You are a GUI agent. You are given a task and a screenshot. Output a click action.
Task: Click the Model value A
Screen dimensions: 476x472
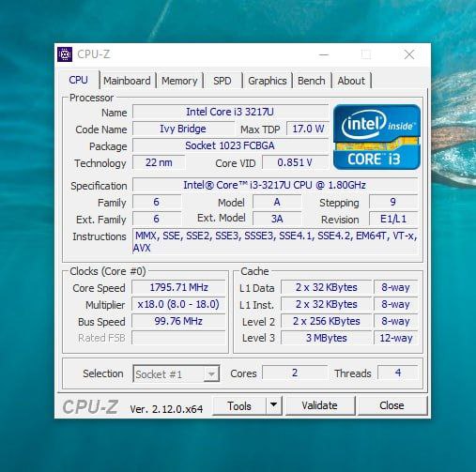[x=277, y=202]
